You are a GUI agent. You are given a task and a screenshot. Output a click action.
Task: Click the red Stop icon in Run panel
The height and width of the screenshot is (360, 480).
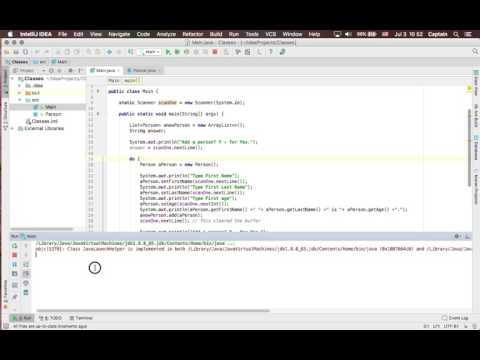14,255
